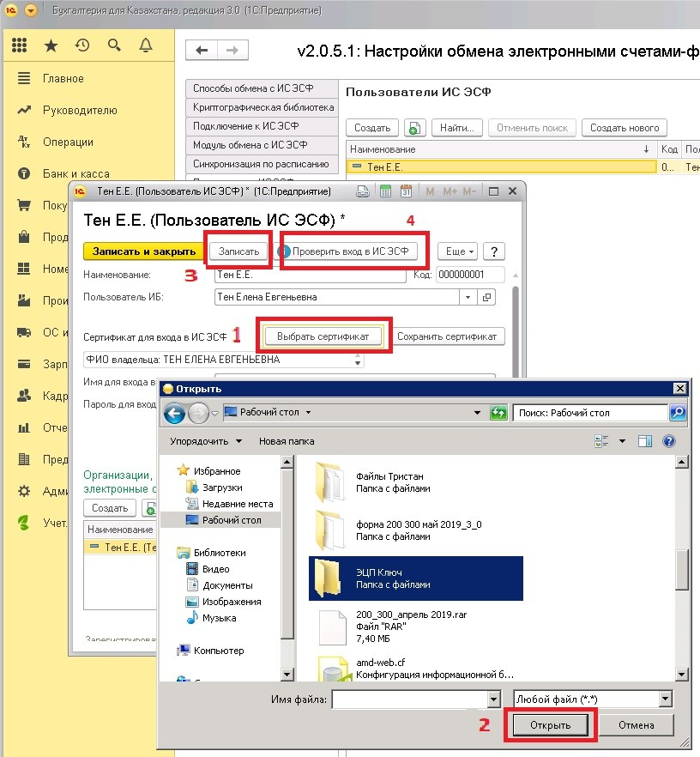Open the favorites star icon

click(49, 45)
